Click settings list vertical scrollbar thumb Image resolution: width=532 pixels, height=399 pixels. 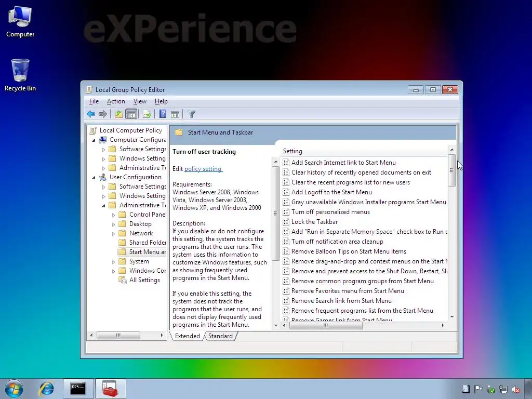(451, 170)
